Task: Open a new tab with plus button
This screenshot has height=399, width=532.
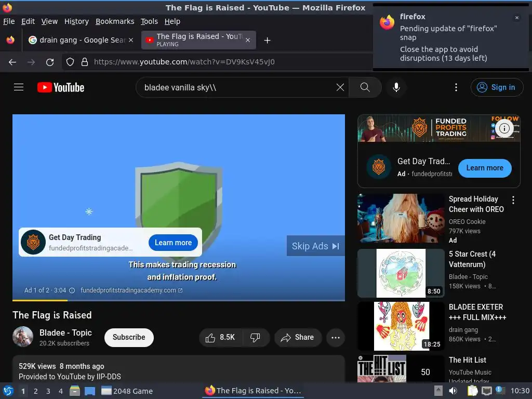Action: 267,41
